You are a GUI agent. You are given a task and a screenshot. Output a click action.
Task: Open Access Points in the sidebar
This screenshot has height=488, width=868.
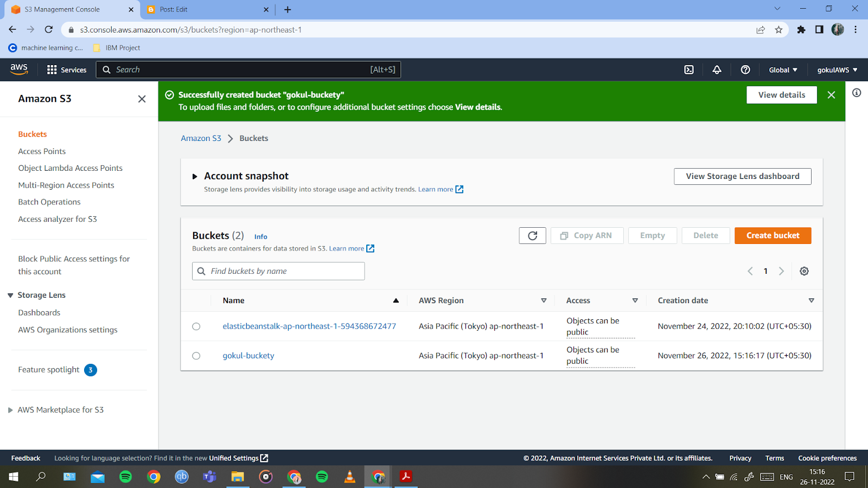tap(42, 151)
